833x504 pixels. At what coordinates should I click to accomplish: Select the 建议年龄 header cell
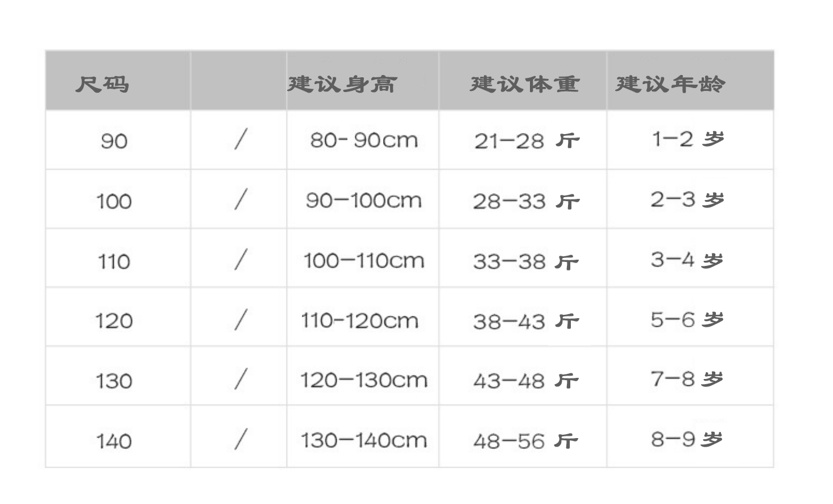click(670, 84)
